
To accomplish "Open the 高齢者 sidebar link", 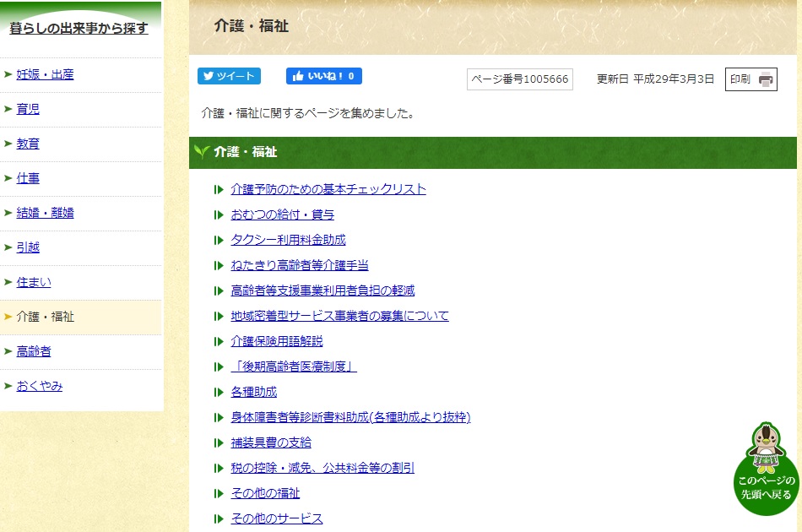I will point(34,351).
